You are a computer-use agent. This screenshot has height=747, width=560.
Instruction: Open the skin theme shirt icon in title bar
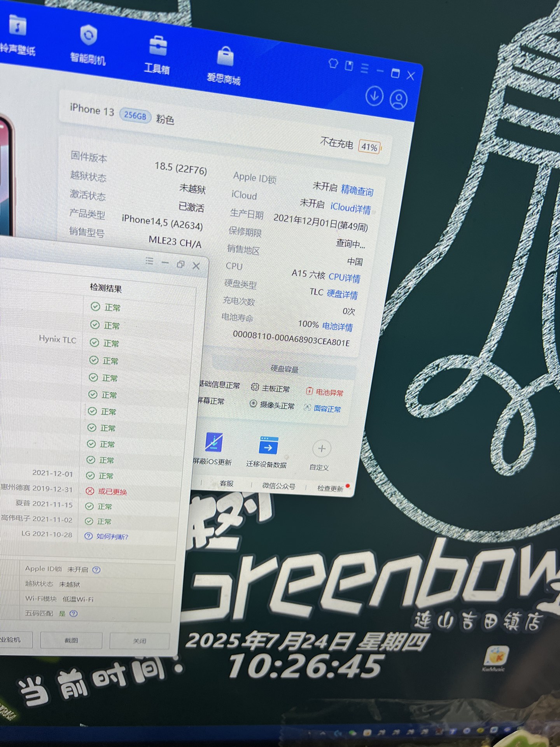tap(333, 63)
